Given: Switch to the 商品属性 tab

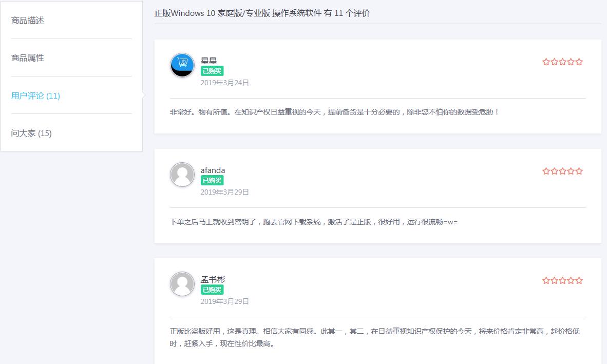Looking at the screenshot, I should click(28, 58).
